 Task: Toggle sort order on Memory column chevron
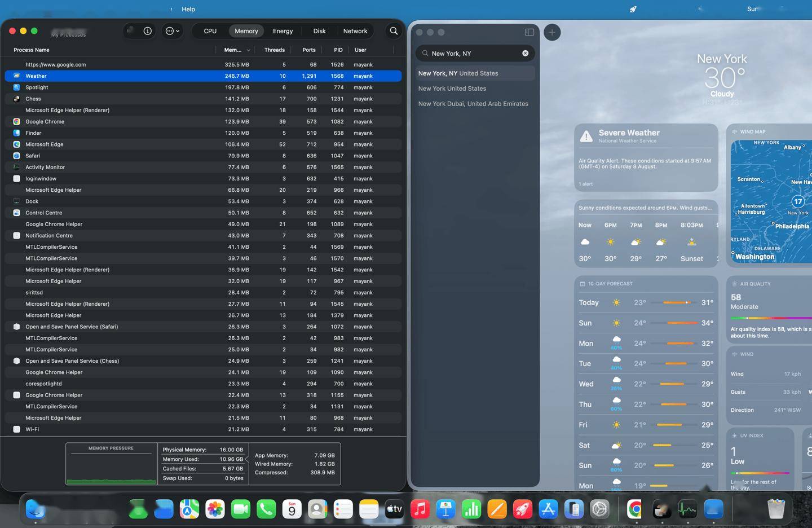pos(248,50)
